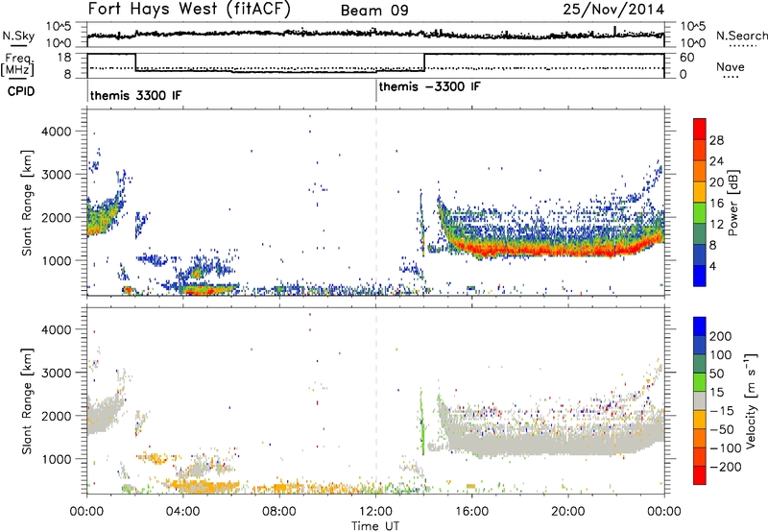Click the "16" tick on Power colorbar
This screenshot has width=768, height=532.
pos(716,204)
